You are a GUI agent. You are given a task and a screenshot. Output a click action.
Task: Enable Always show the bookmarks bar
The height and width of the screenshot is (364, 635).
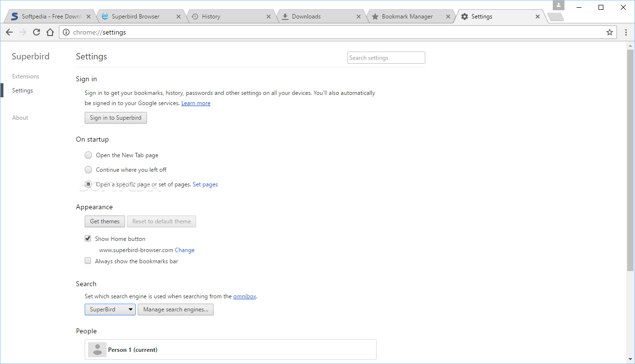[88, 261]
